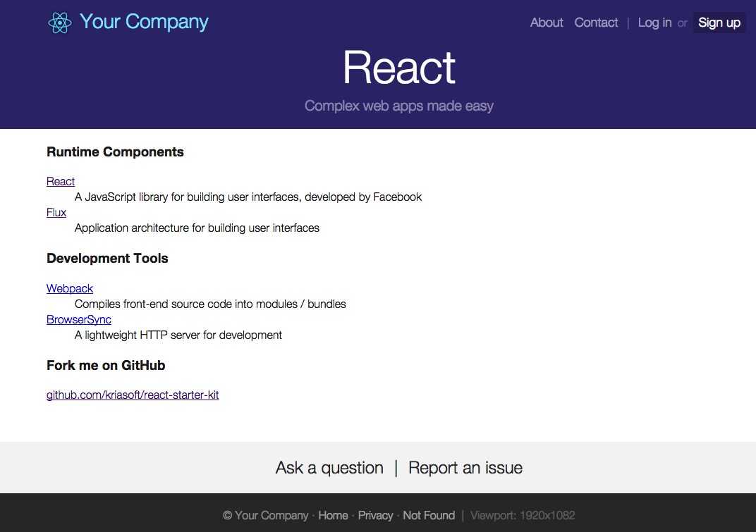Image resolution: width=756 pixels, height=532 pixels.
Task: Open the Privacy footer link
Action: (x=375, y=516)
